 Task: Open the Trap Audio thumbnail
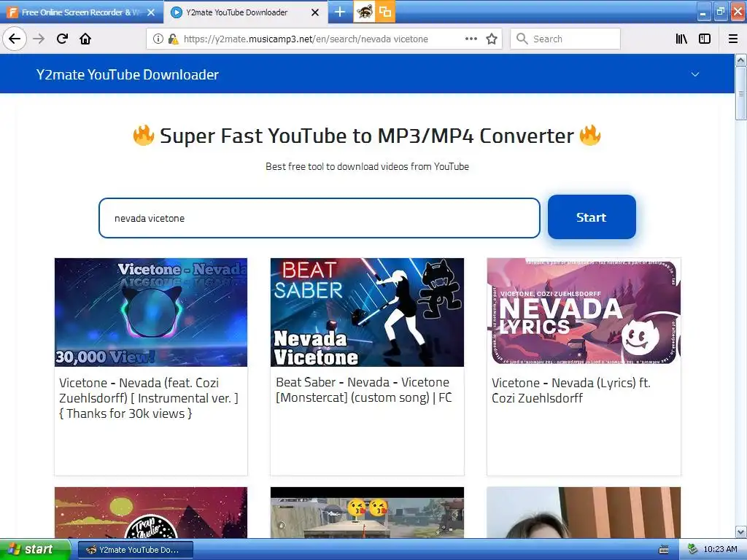pos(151,513)
